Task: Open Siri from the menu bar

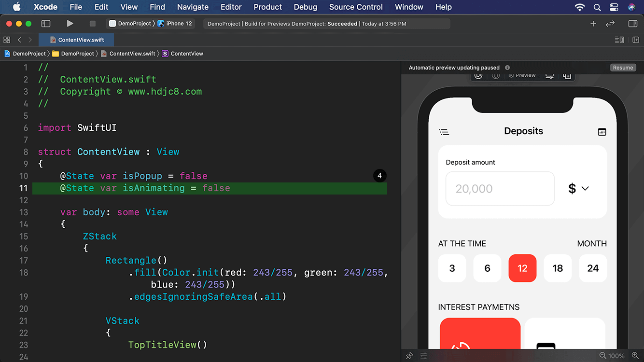Action: (x=632, y=7)
